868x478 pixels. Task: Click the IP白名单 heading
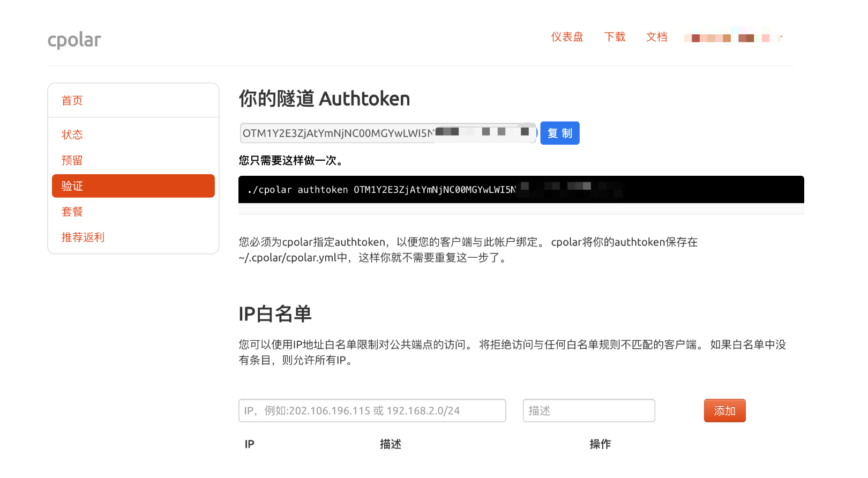pos(275,314)
